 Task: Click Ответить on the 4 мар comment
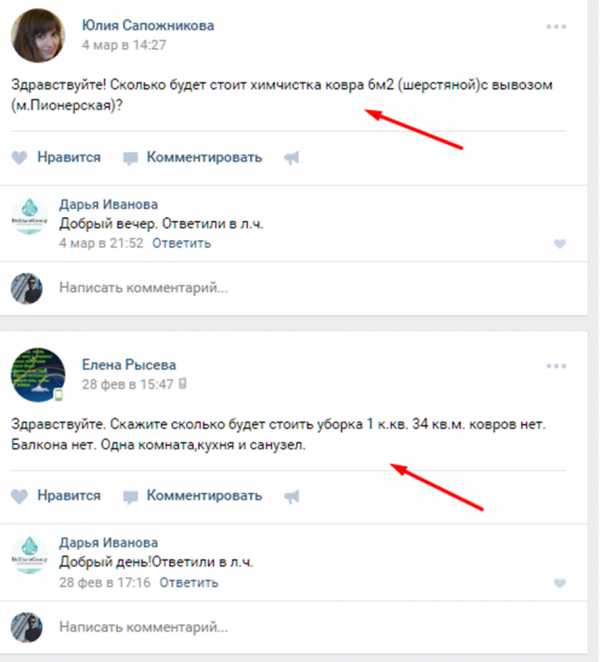(x=181, y=243)
